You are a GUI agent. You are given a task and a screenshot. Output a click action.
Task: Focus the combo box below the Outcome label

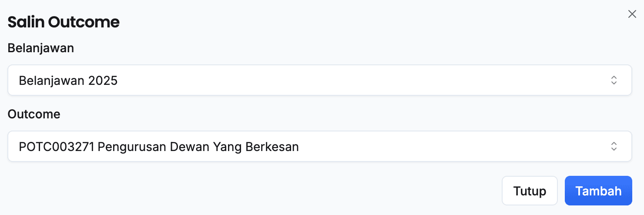320,146
